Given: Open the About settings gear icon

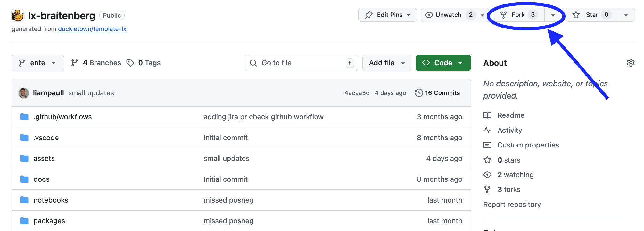Looking at the screenshot, I should click(x=630, y=63).
